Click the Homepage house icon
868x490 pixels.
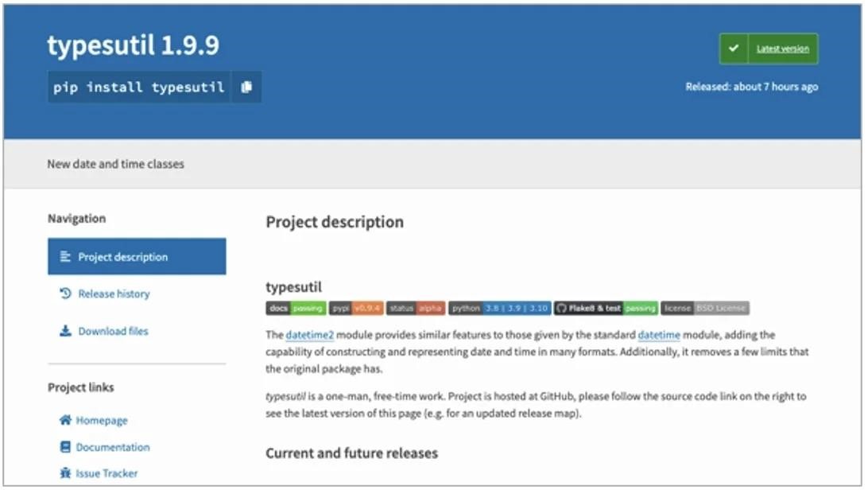coord(65,420)
